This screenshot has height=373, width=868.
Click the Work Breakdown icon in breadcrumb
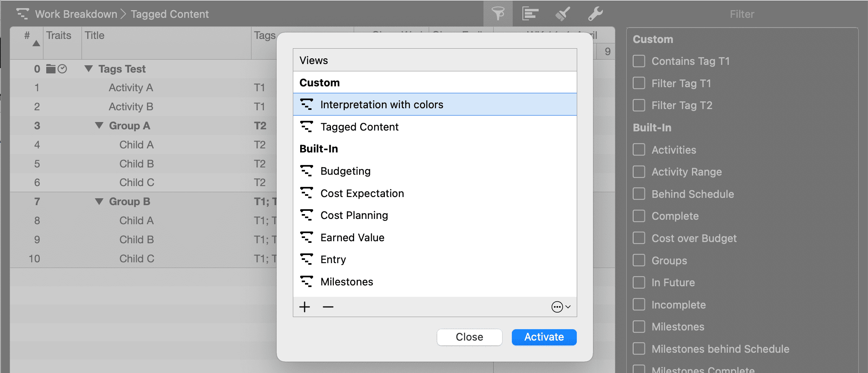click(22, 14)
